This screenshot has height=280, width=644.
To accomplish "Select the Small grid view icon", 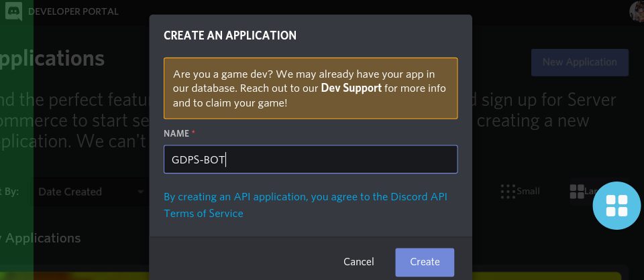I will click(508, 192).
